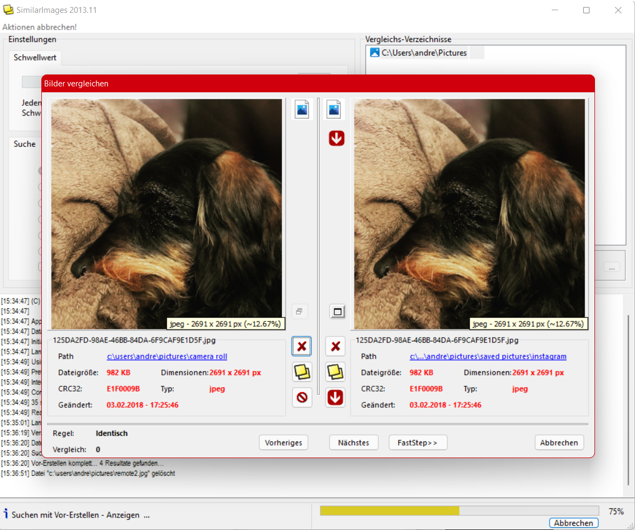
Task: Click the upper red down-arrow icon
Action: click(x=336, y=138)
